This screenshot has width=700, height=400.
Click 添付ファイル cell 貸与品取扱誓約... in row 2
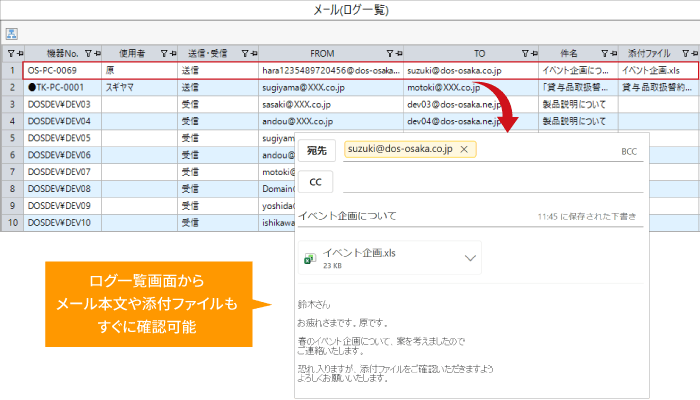(659, 88)
